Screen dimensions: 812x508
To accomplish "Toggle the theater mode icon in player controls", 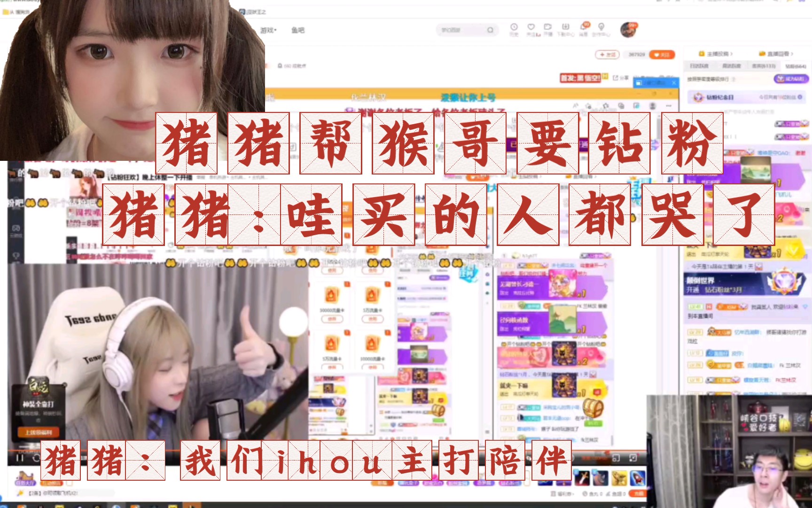I will [616, 458].
